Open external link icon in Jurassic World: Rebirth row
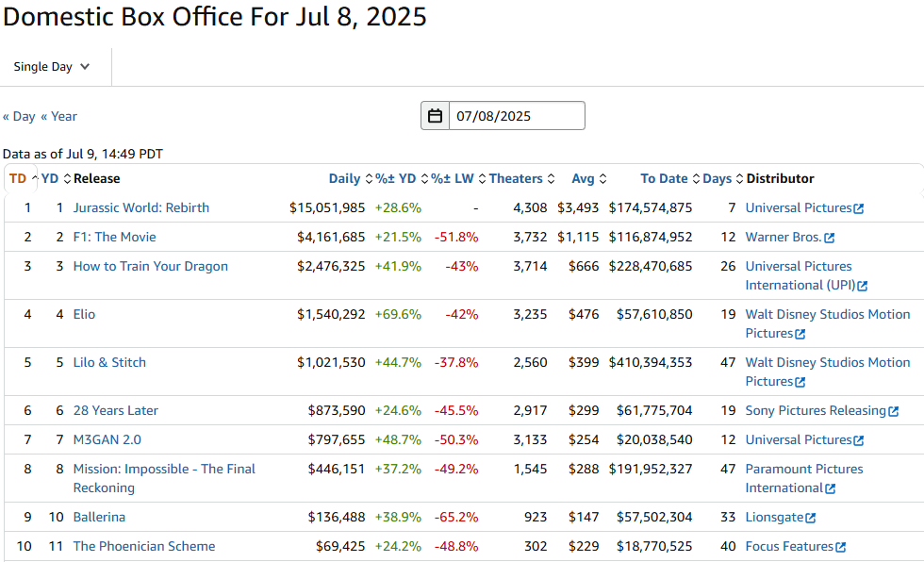Screen dimensions: 924x562 (859, 208)
